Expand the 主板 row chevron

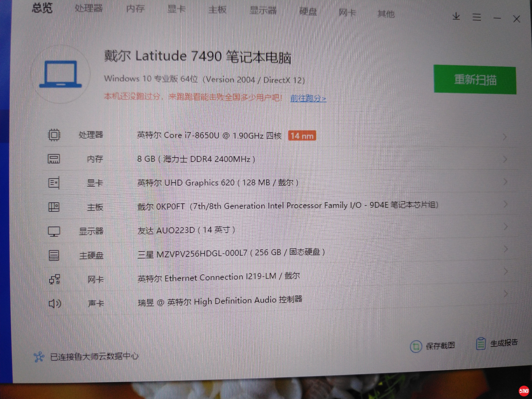click(x=505, y=204)
